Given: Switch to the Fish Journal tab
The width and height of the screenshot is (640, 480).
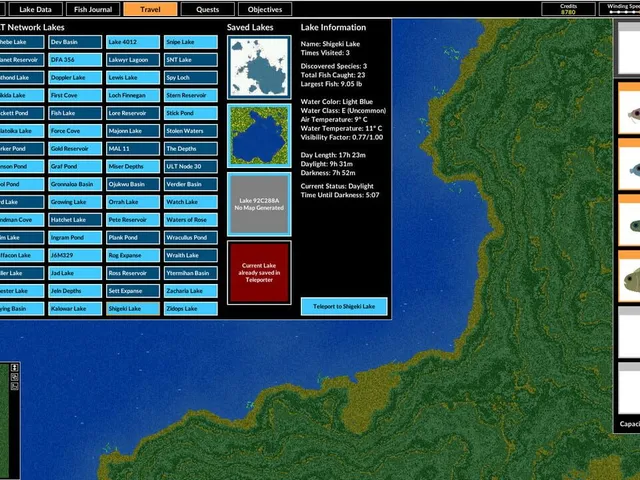Looking at the screenshot, I should tap(93, 9).
